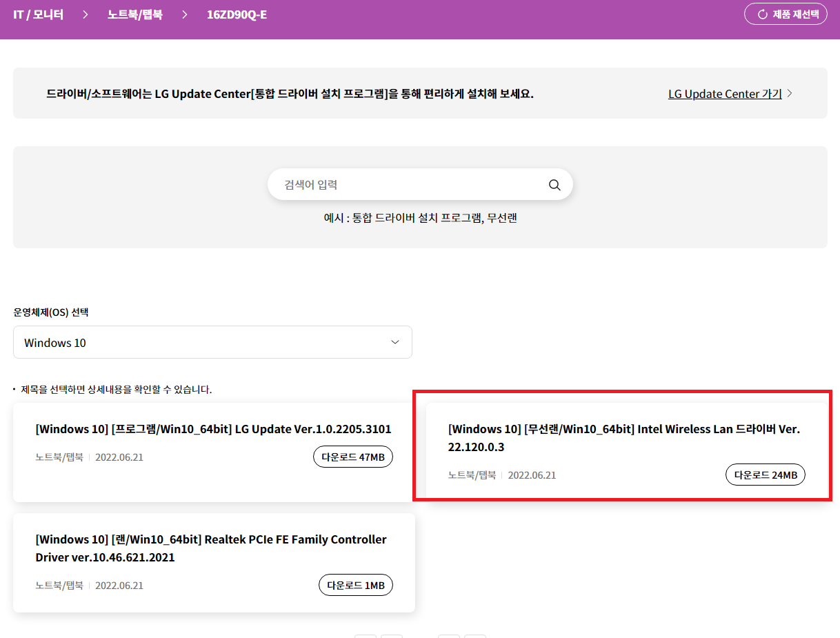Open LG Update Center 가기 link

pos(725,94)
